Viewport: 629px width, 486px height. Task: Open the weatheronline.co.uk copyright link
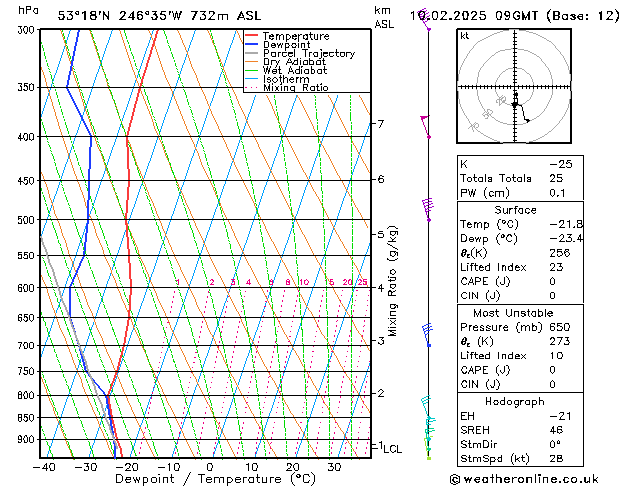pyautogui.click(x=524, y=479)
